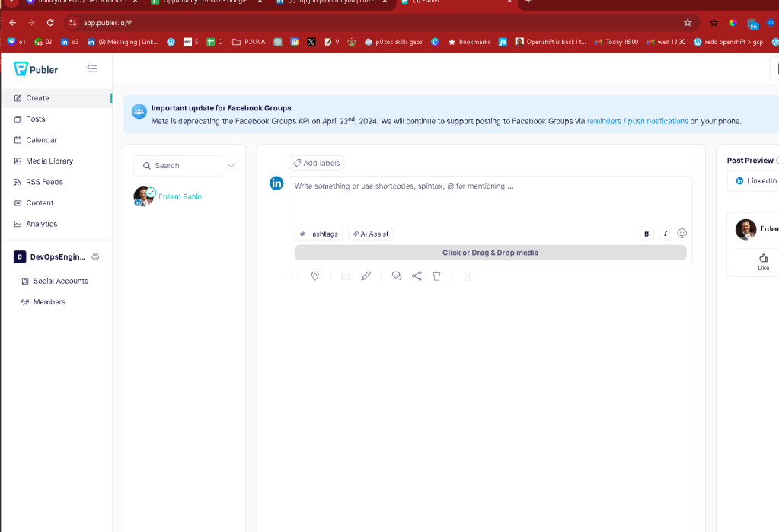Open AI Assist

(371, 234)
